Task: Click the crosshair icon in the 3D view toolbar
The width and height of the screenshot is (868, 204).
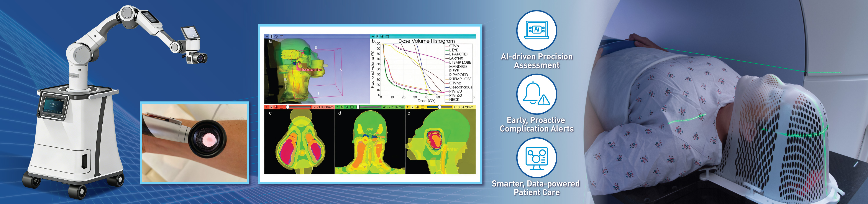Action: [x=276, y=36]
